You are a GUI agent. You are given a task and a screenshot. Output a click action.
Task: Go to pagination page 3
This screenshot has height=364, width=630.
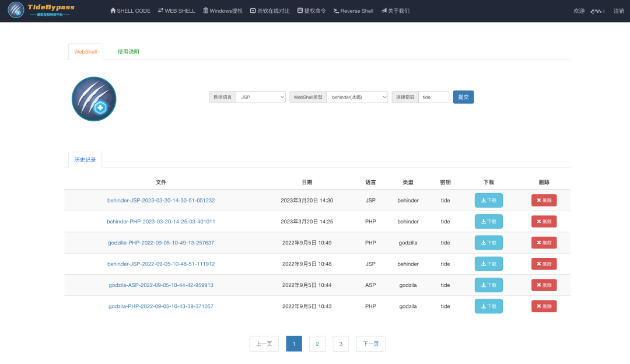[x=341, y=344]
